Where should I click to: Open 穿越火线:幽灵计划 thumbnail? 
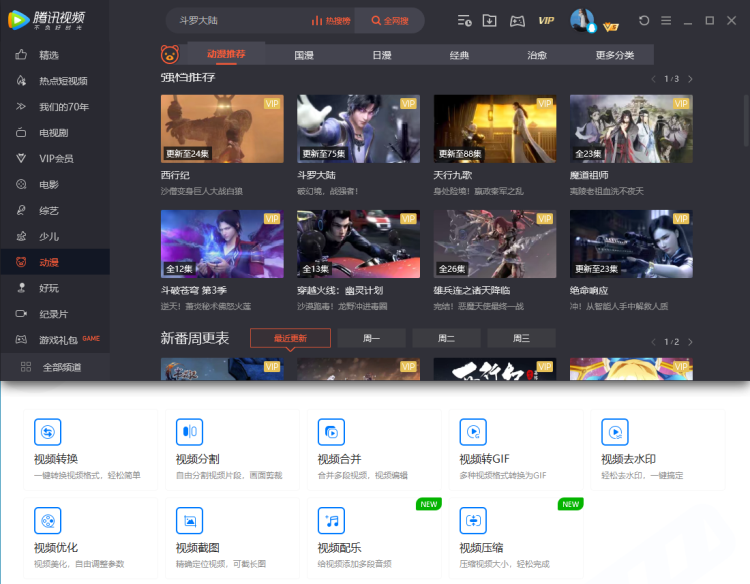coord(358,244)
